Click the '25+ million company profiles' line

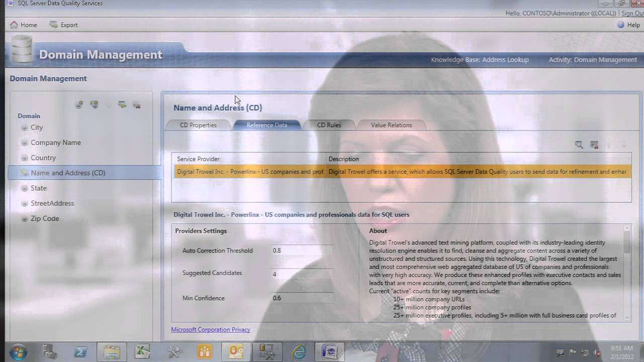coord(432,307)
